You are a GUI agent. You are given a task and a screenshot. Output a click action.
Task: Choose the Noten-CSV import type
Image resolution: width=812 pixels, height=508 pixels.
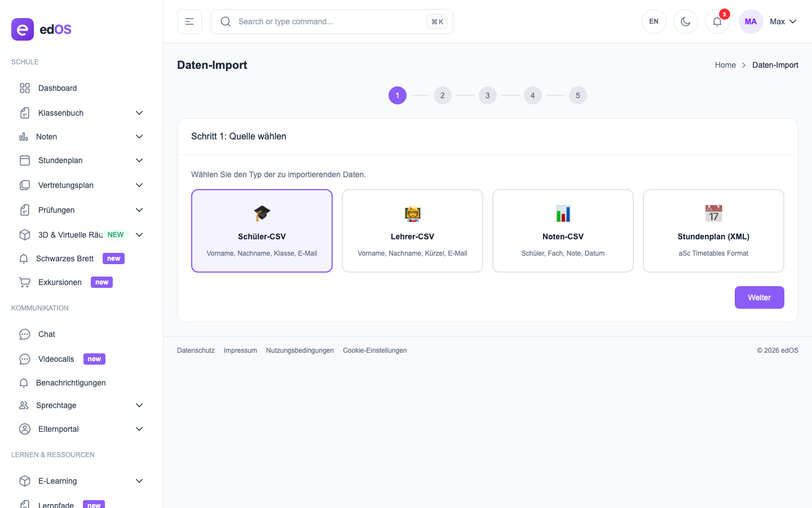(x=563, y=231)
